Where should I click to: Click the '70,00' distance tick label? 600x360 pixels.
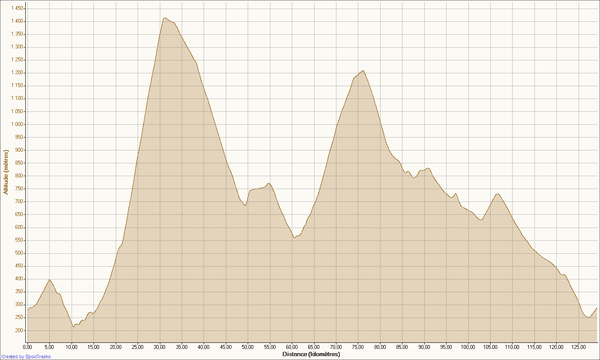click(336, 347)
